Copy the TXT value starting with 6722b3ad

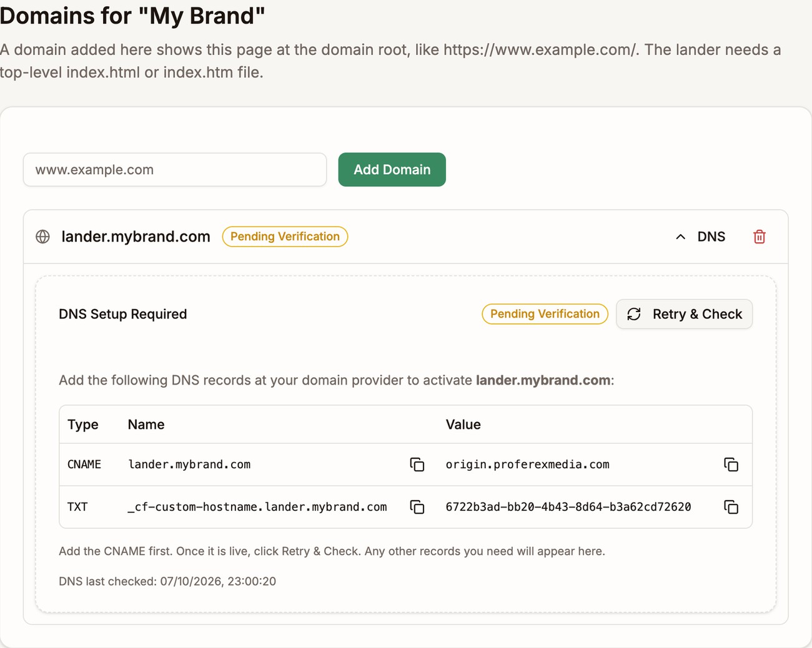(731, 507)
